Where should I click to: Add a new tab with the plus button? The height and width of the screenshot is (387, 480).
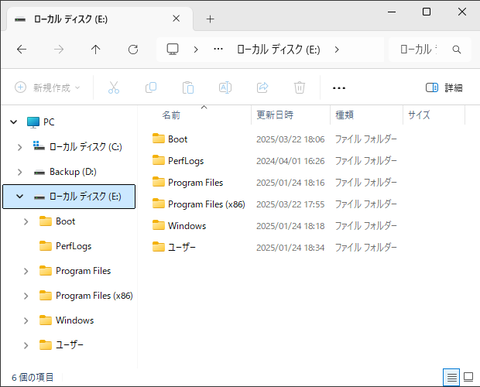pyautogui.click(x=210, y=19)
